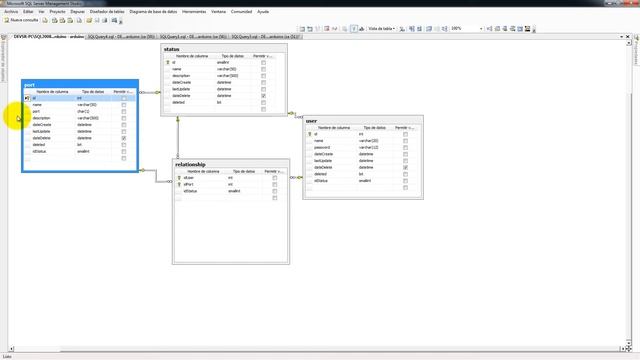
Task: Uncheck allow-nulls for status table dateDelete row
Action: 263,96
